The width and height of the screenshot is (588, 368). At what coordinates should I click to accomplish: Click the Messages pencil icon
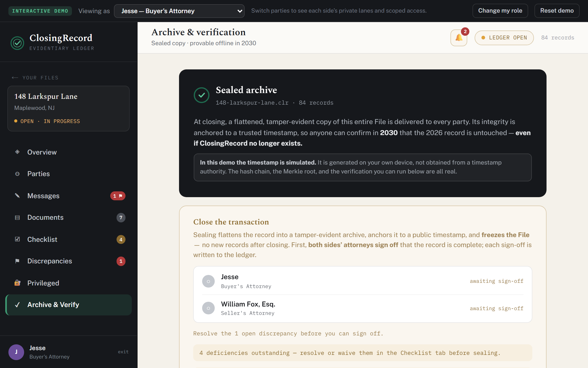(x=17, y=196)
